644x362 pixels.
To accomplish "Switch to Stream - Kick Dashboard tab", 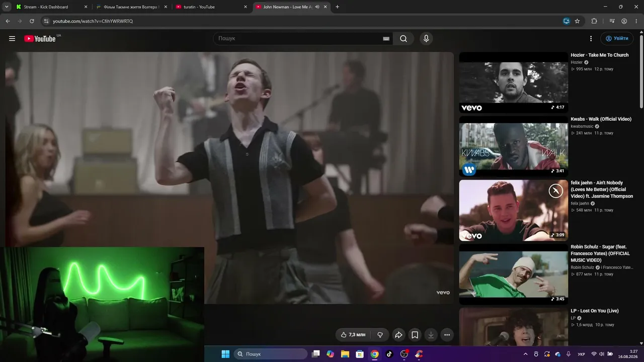I will click(x=52, y=7).
